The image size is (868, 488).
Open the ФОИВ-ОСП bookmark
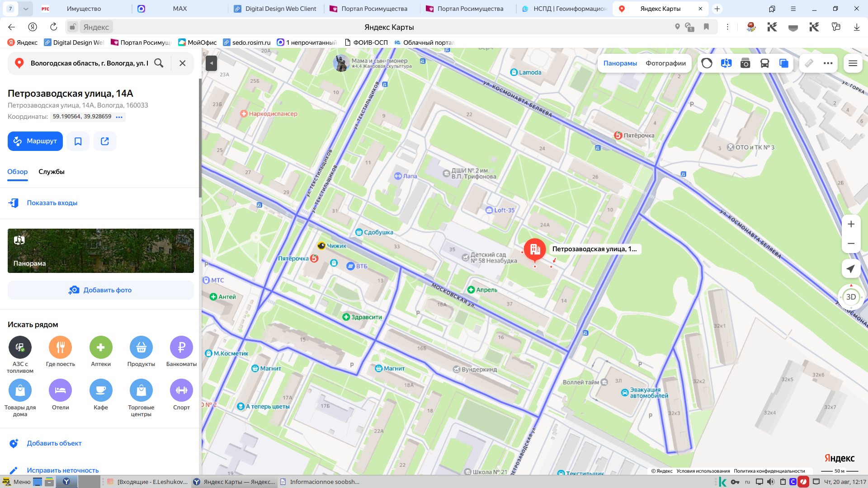coord(366,42)
